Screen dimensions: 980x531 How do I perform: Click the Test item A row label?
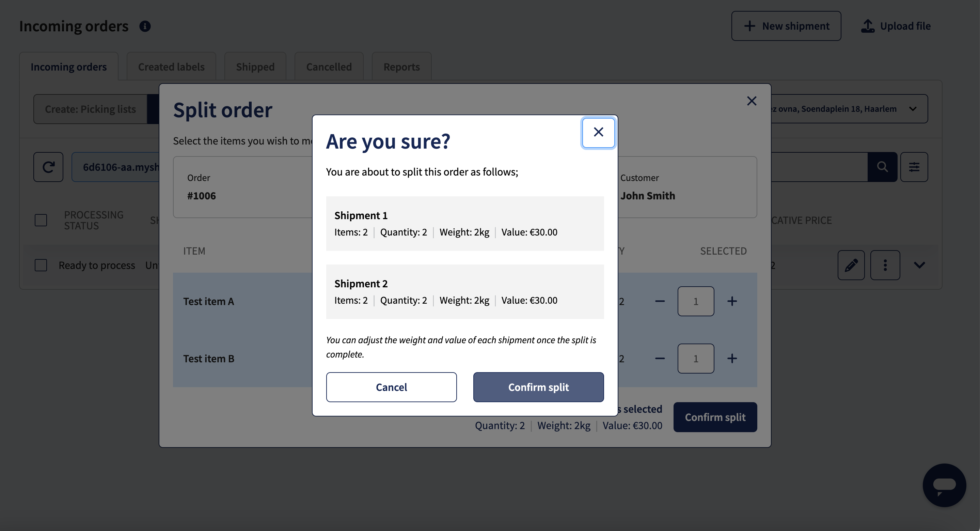(x=208, y=301)
